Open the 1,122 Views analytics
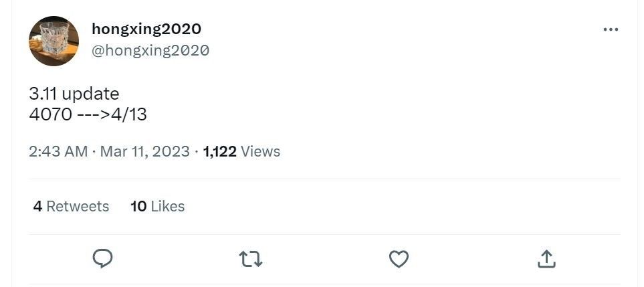Screen dimensions: 644x287 tap(241, 151)
